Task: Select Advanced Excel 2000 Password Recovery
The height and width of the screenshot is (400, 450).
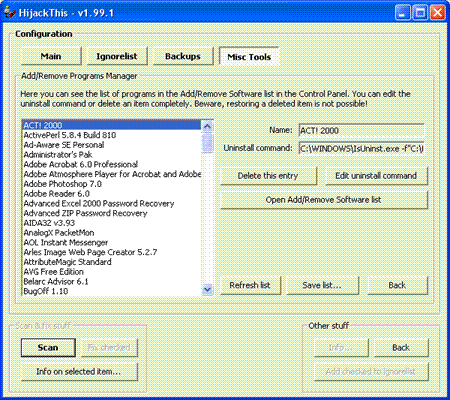Action: (x=112, y=203)
